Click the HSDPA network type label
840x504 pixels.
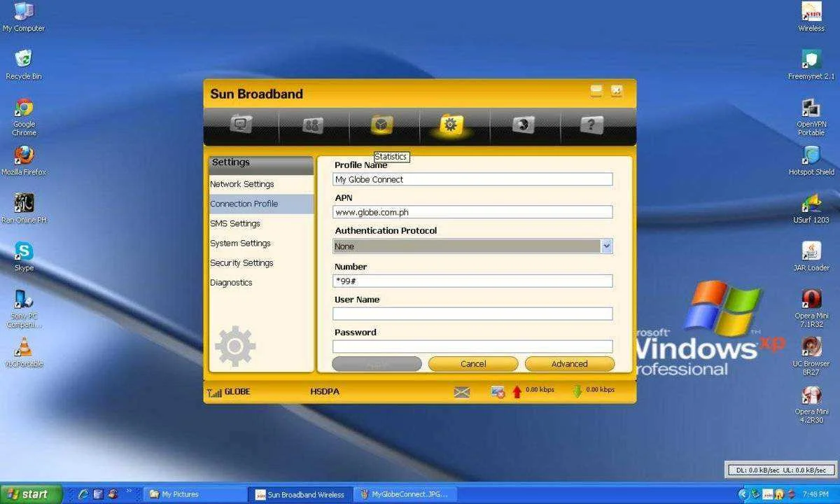[x=325, y=392]
